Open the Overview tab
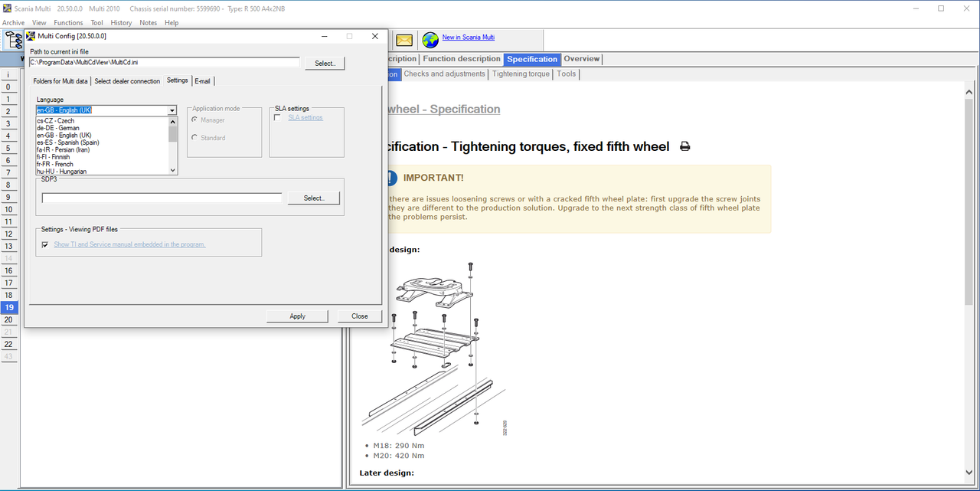980x491 pixels. (582, 59)
